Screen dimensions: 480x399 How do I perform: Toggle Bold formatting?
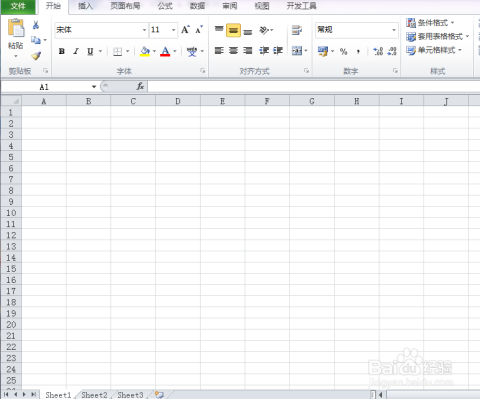coord(62,51)
